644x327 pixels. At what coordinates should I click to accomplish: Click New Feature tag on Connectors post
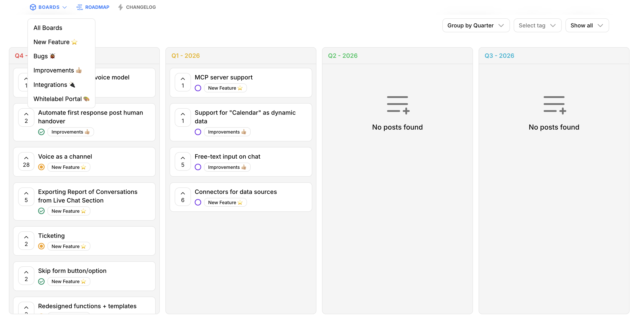[225, 202]
